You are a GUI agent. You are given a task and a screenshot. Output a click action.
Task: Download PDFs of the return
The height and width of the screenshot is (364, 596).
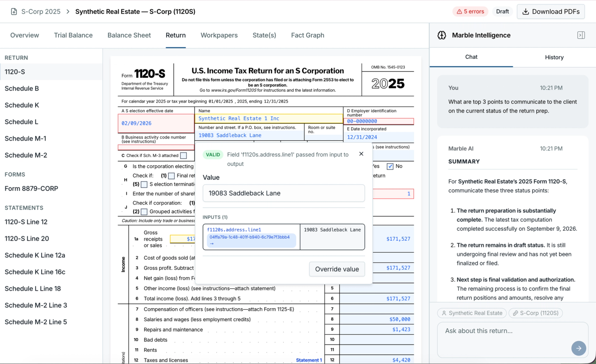[551, 11]
